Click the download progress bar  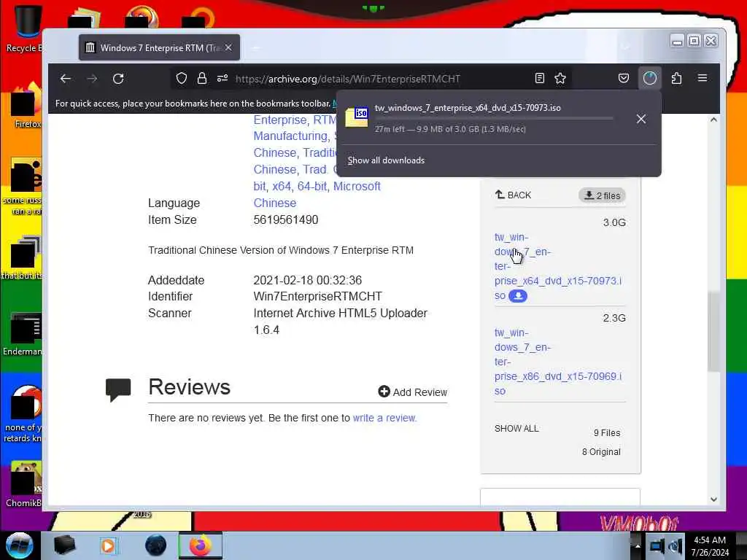[494, 119]
